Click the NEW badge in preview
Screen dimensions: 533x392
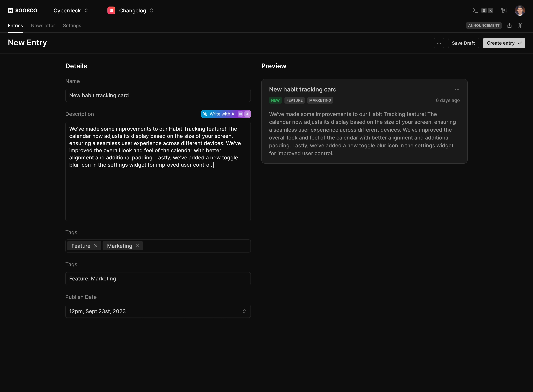275,100
